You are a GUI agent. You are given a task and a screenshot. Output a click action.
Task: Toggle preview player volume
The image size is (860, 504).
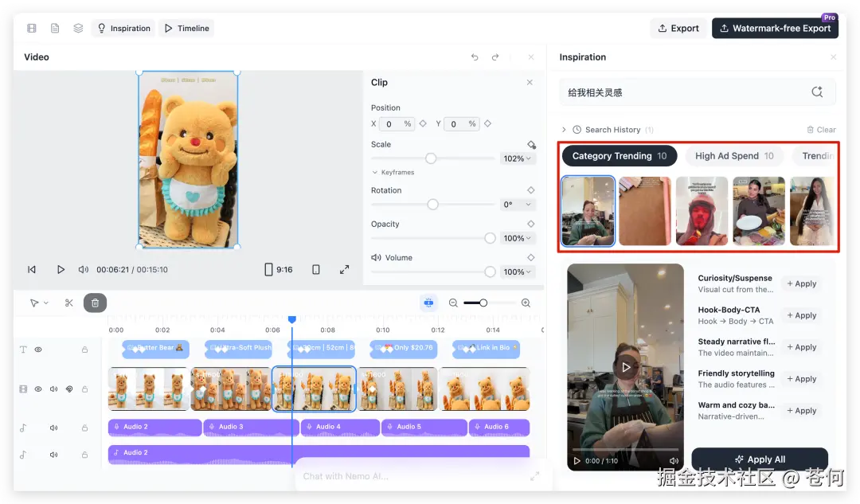click(84, 269)
